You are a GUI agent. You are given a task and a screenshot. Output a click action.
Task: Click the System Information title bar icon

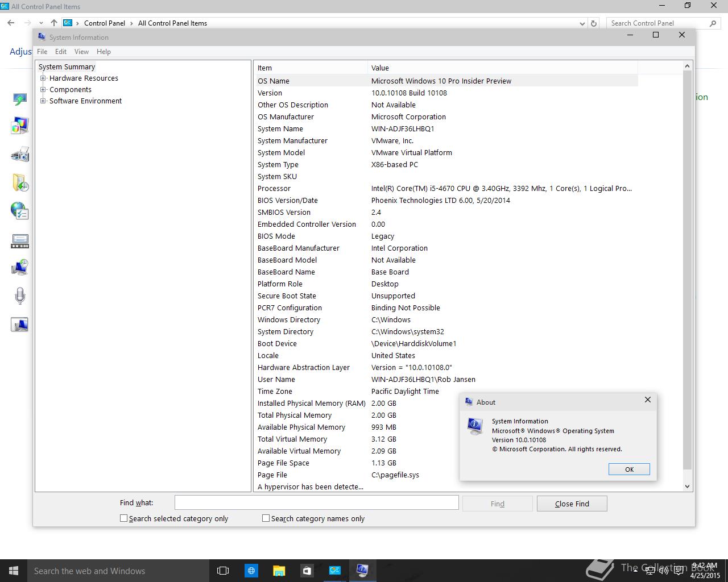(x=42, y=37)
